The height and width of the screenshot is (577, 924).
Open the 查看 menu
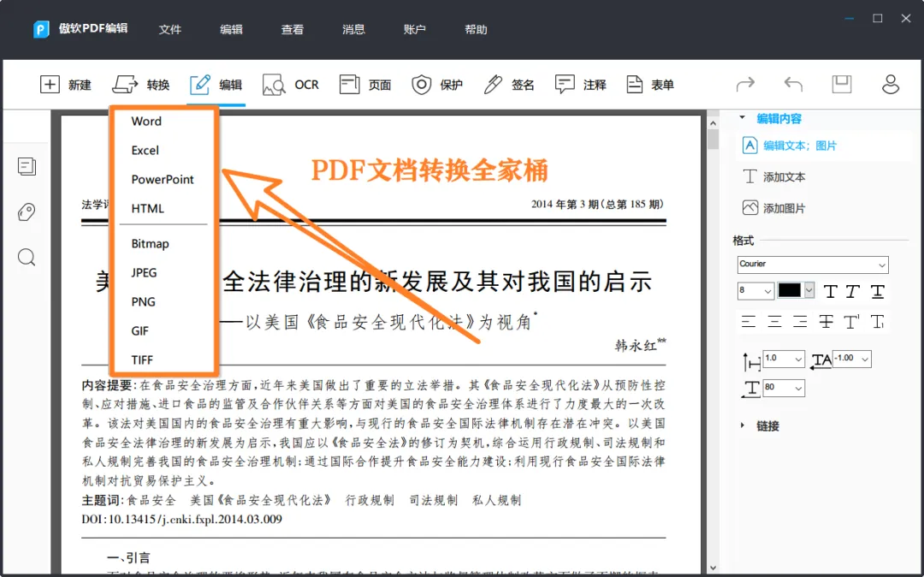pyautogui.click(x=293, y=29)
